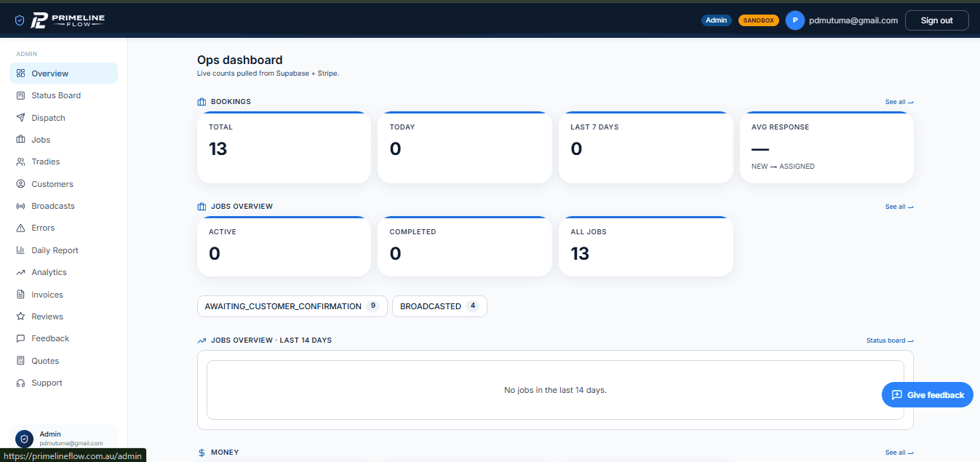Open the Last 7 Days bookings card

click(645, 148)
